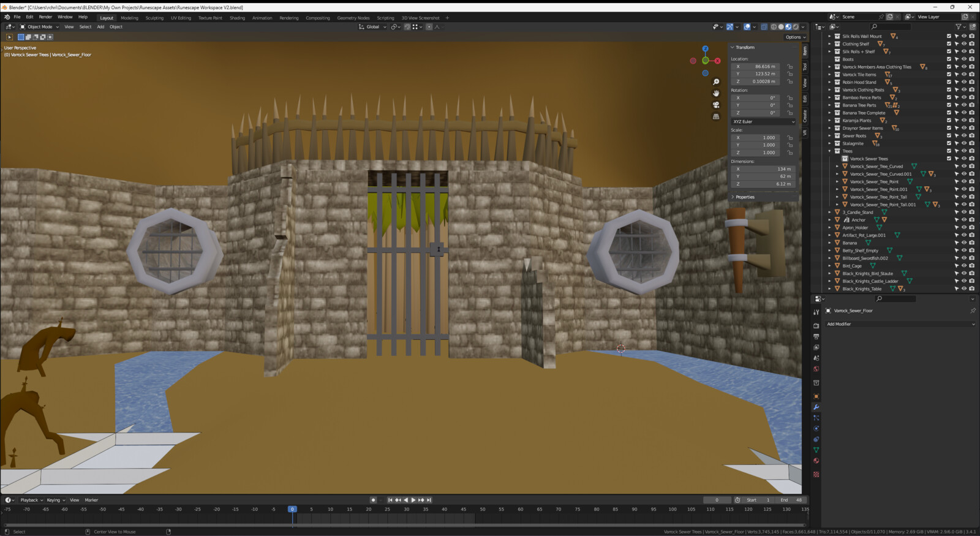Click new collection icon in outliner header

(x=972, y=26)
